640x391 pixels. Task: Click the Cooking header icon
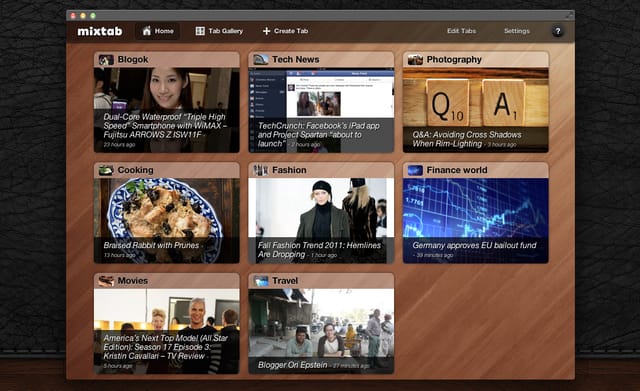click(106, 170)
